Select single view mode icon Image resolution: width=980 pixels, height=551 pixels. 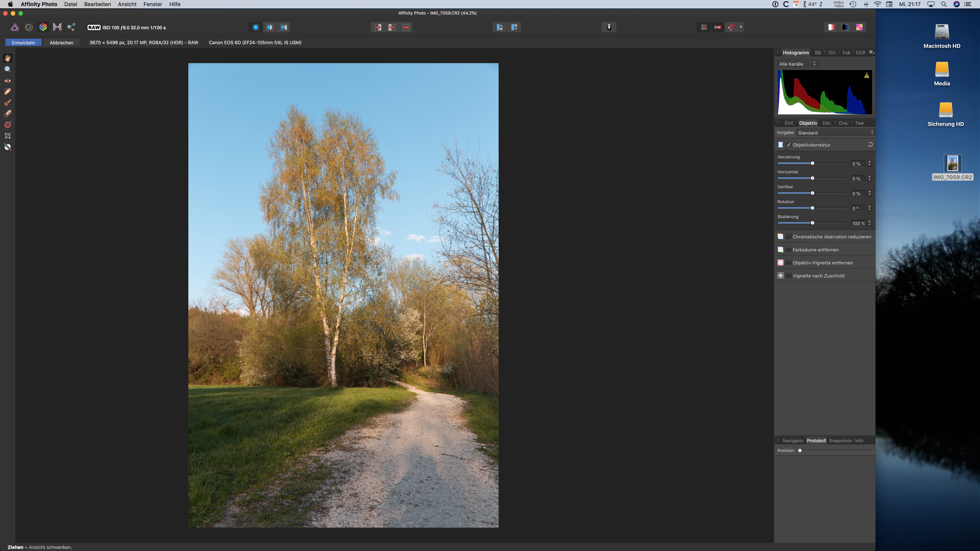click(256, 27)
